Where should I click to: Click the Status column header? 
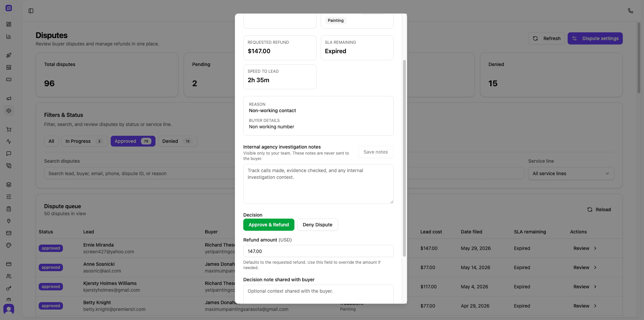pyautogui.click(x=46, y=232)
